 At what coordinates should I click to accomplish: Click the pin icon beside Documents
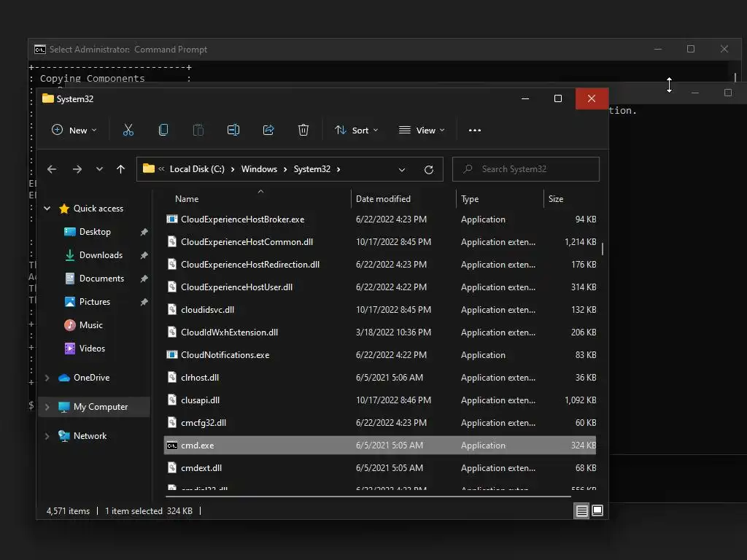pyautogui.click(x=144, y=279)
